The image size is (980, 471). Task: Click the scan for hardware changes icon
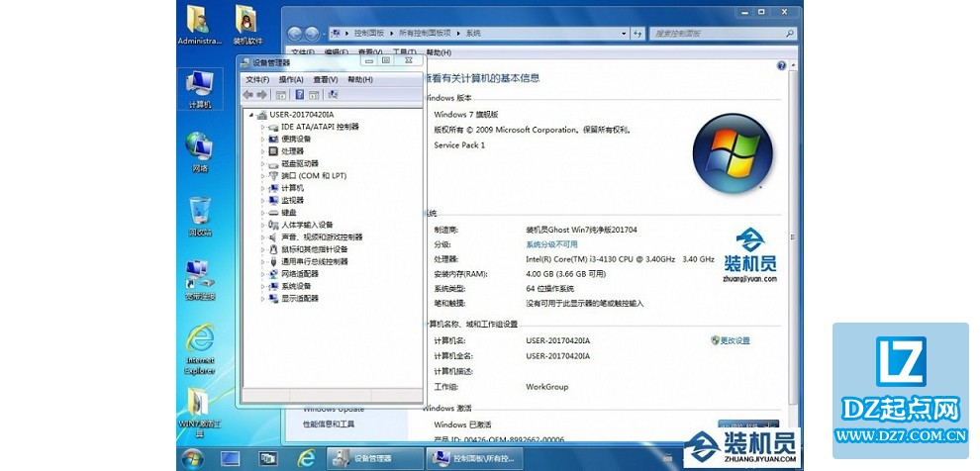click(x=334, y=94)
